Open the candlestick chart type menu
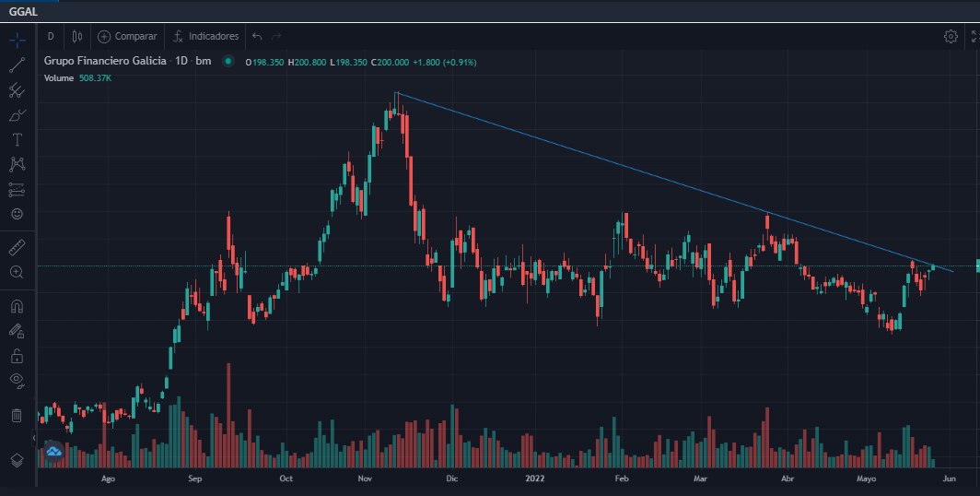 click(x=77, y=37)
